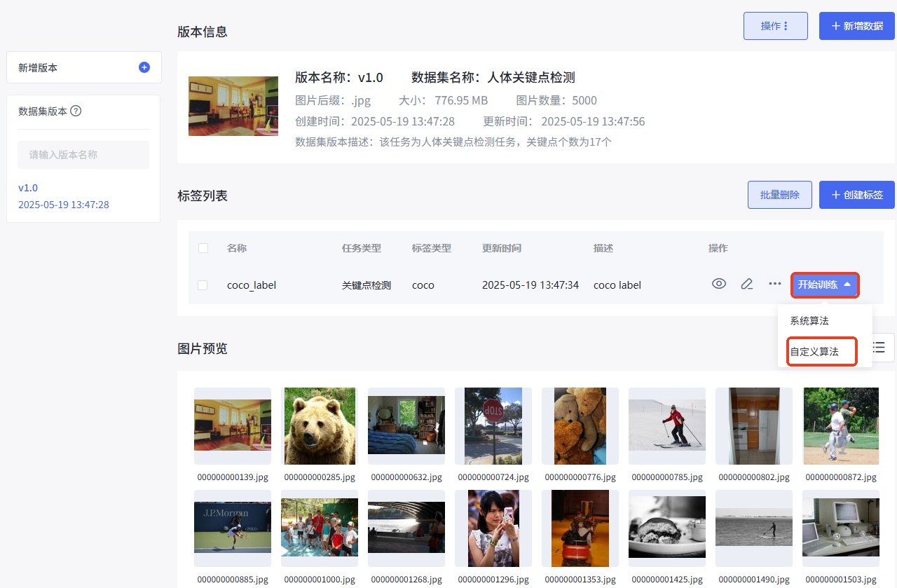This screenshot has height=588, width=897.
Task: Tick the checkbox for coco_label row
Action: click(203, 285)
